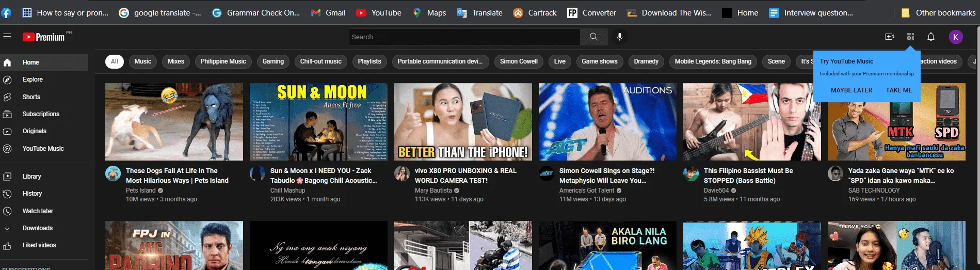Open the Other bookmarks folder

938,12
